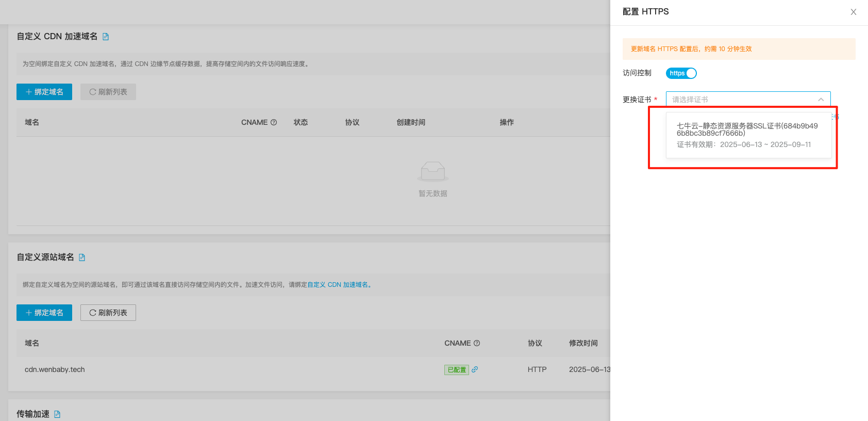
Task: Click the orange 更新域名 HTTPS 配置后 notice
Action: coord(739,49)
